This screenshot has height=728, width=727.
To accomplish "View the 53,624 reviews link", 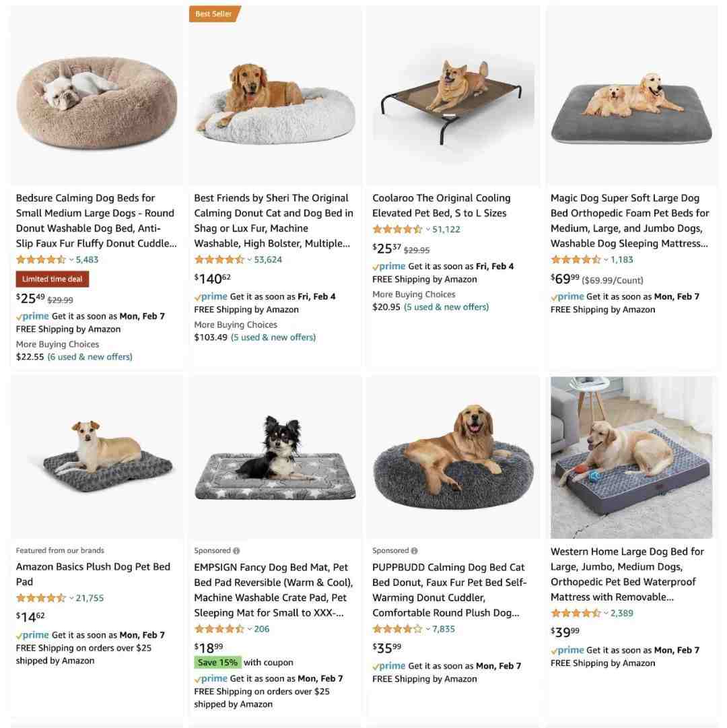I will pos(268,259).
